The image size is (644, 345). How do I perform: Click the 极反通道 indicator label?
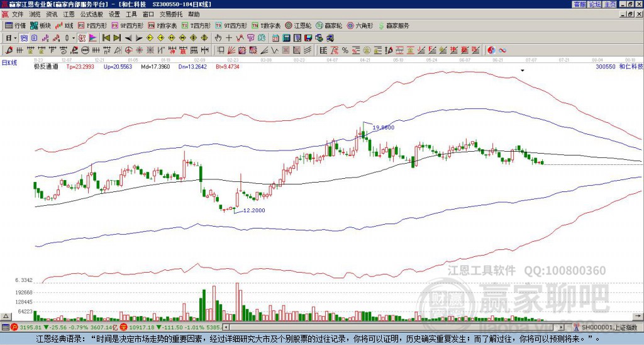tap(45, 66)
